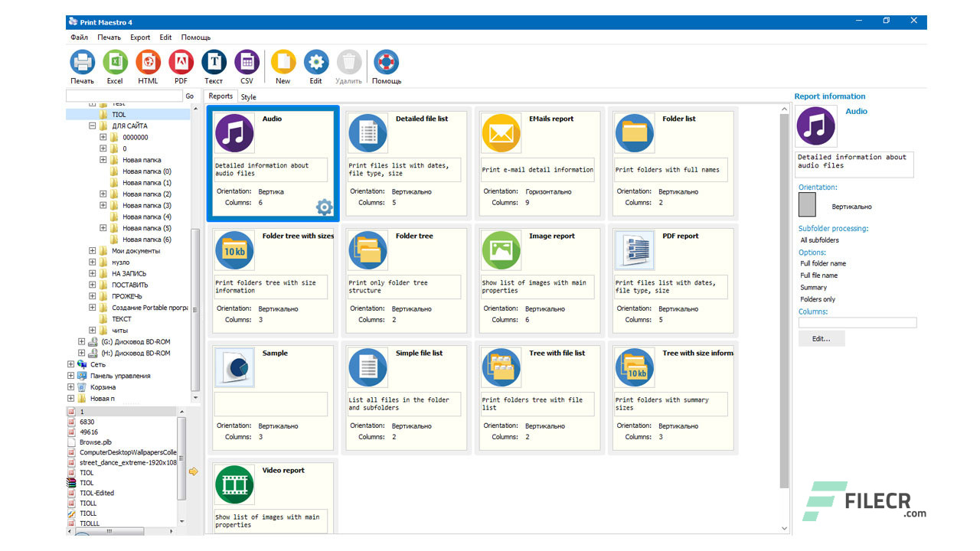Choose the EMails report envelope icon
The height and width of the screenshot is (551, 980).
pyautogui.click(x=501, y=132)
